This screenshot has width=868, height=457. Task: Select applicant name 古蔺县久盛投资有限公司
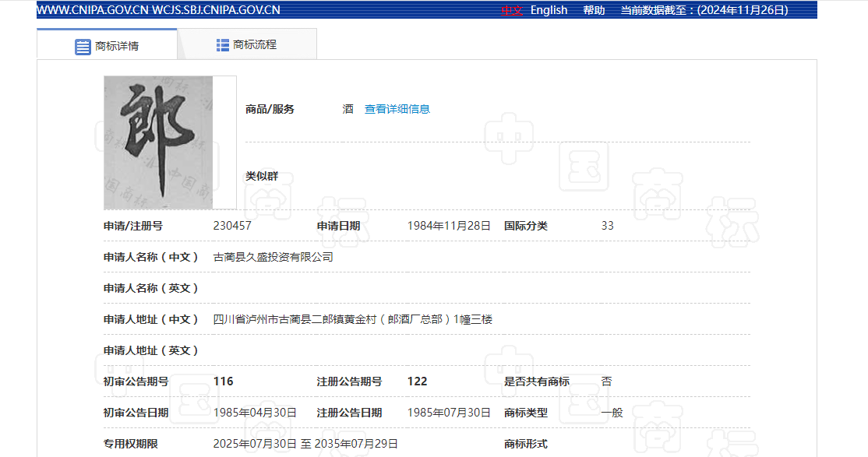point(273,257)
